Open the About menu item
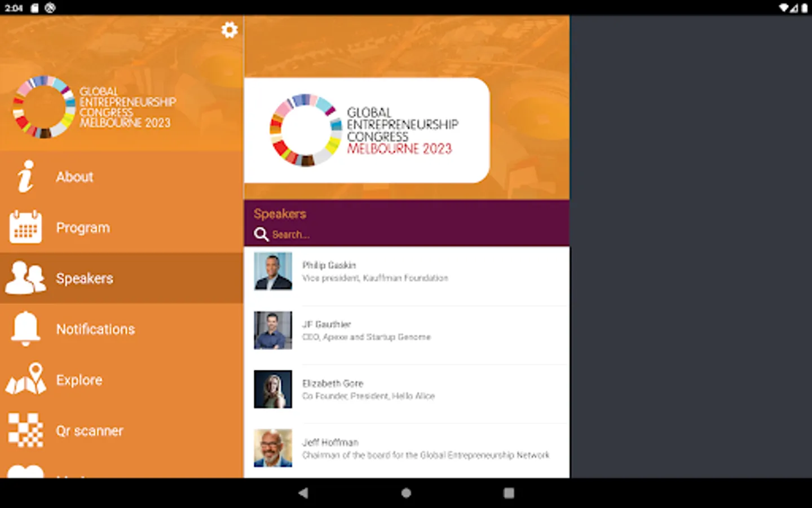This screenshot has width=812, height=508. click(122, 177)
